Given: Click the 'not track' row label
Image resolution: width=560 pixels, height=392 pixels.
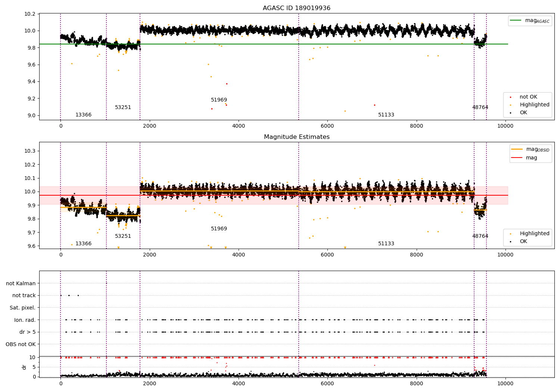Looking at the screenshot, I should pos(24,296).
